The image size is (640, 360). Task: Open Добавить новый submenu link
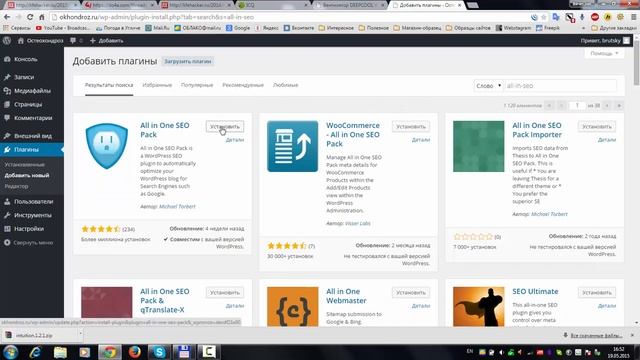[27, 175]
